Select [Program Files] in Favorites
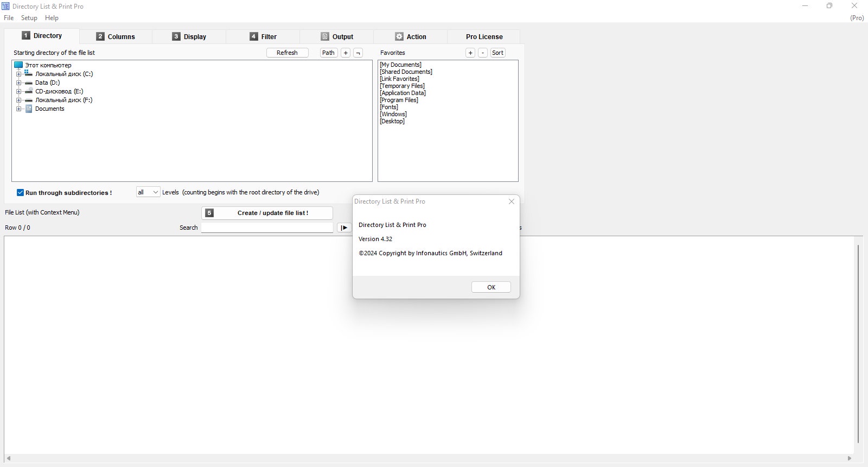This screenshot has width=868, height=467. [x=399, y=100]
